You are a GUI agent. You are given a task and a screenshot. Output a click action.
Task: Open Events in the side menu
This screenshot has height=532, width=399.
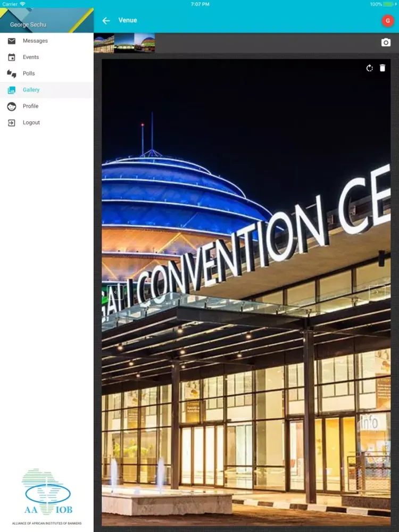pyautogui.click(x=47, y=57)
